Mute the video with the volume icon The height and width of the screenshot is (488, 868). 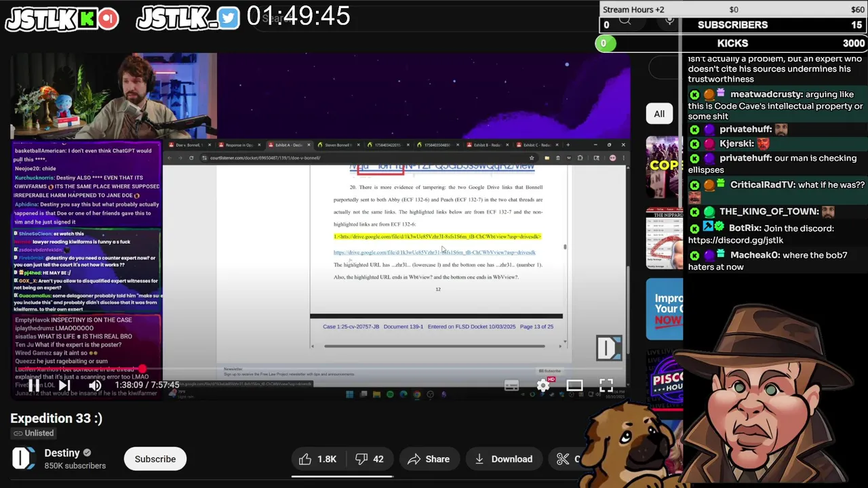pyautogui.click(x=95, y=386)
